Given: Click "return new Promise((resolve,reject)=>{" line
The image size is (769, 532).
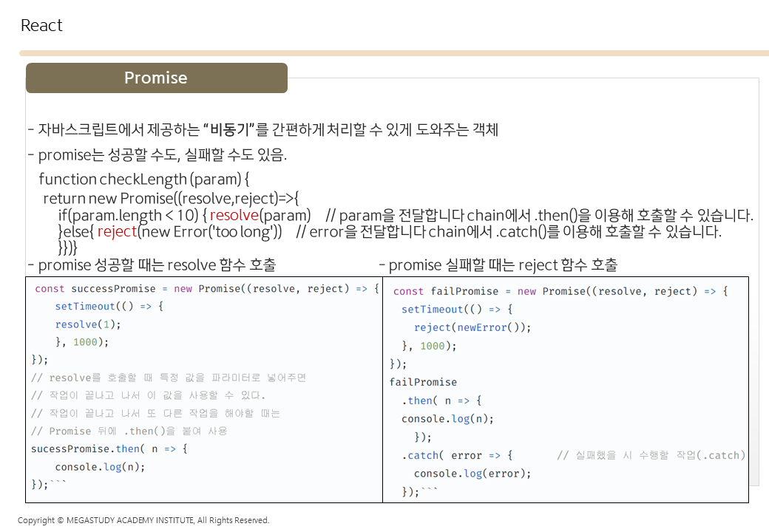Looking at the screenshot, I should (171, 199).
